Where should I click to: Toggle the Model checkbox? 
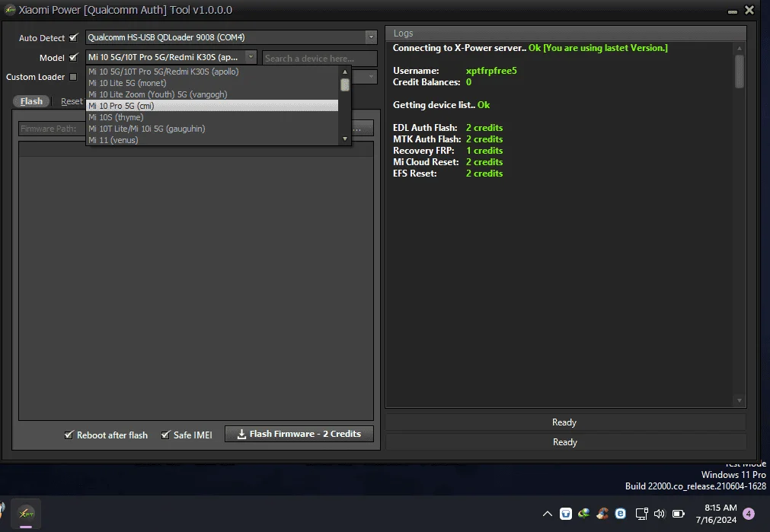pyautogui.click(x=74, y=57)
